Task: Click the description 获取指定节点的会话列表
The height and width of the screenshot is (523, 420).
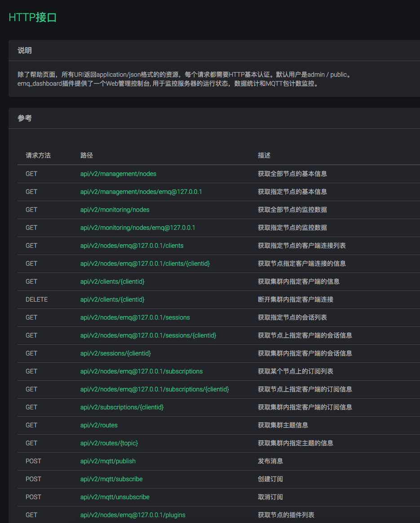Action: coord(292,317)
